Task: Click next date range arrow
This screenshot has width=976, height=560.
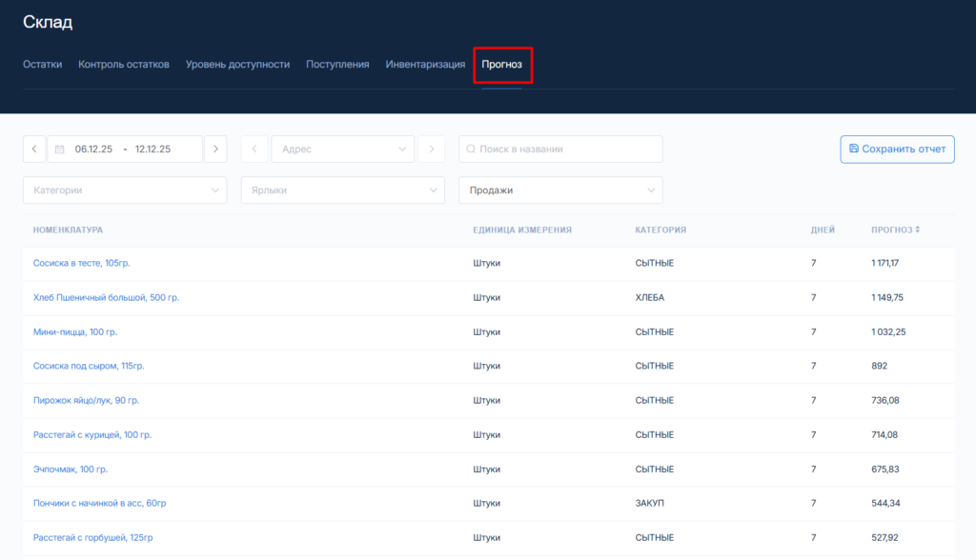Action: tap(215, 149)
